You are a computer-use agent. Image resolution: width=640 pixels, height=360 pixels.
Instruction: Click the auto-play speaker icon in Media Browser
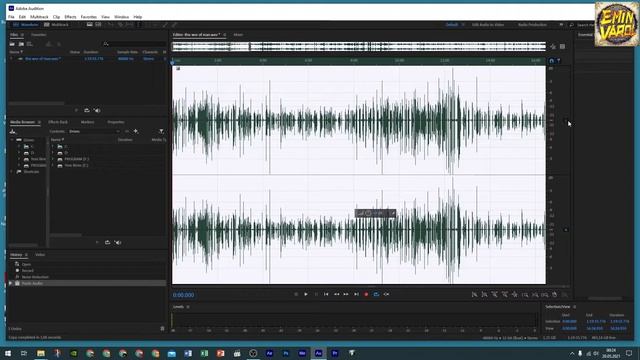(x=118, y=242)
